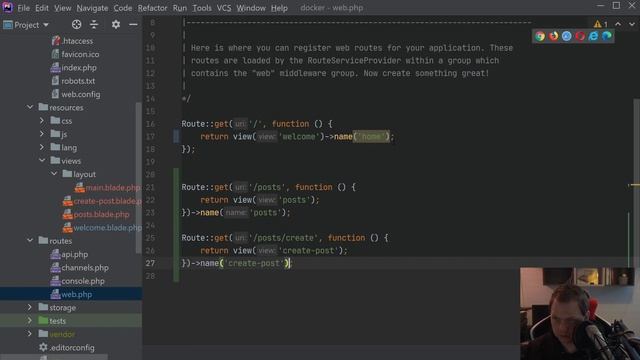Click the Select Opened File target icon
The height and width of the screenshot is (360, 640).
pos(76,24)
